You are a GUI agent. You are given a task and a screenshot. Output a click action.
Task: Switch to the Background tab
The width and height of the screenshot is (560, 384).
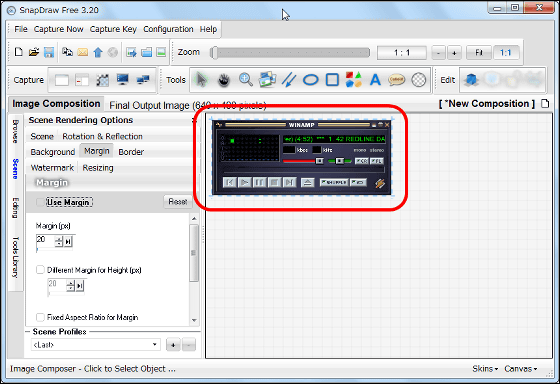52,152
